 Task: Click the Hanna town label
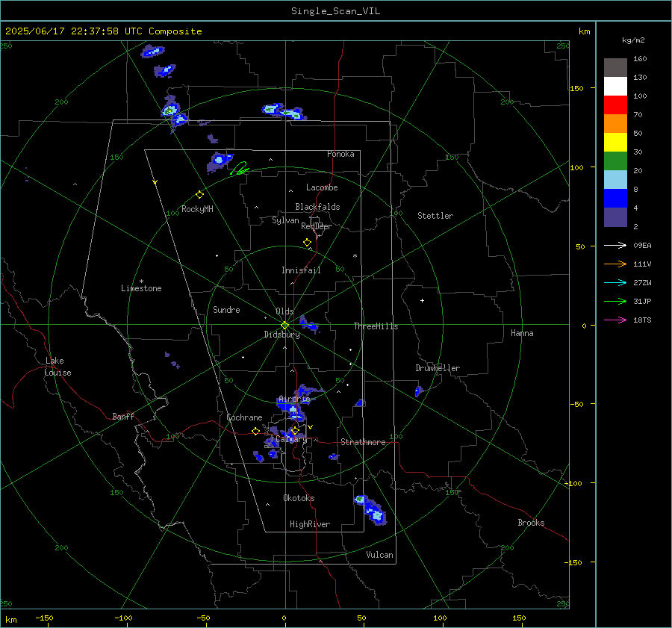522,333
